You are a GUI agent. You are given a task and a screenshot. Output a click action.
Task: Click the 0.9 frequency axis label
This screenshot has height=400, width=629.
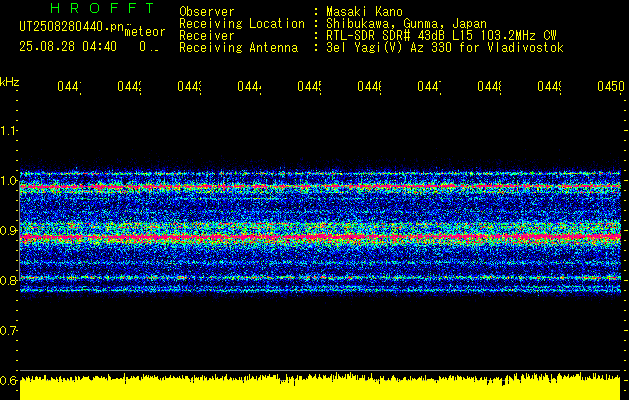click(8, 230)
